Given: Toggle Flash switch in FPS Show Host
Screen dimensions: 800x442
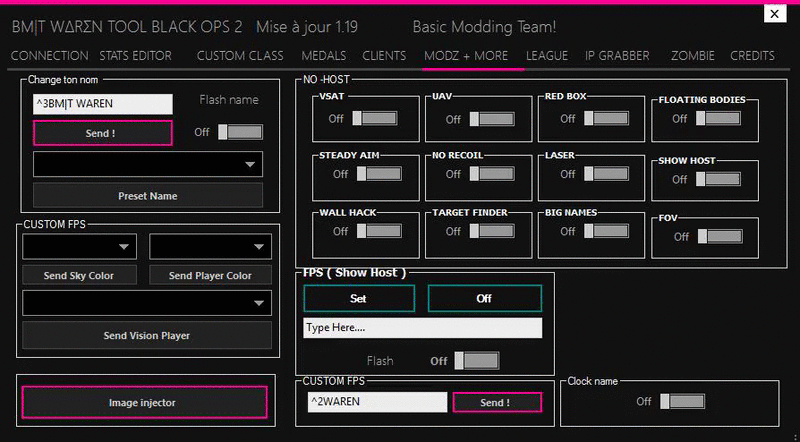Looking at the screenshot, I should pyautogui.click(x=477, y=361).
